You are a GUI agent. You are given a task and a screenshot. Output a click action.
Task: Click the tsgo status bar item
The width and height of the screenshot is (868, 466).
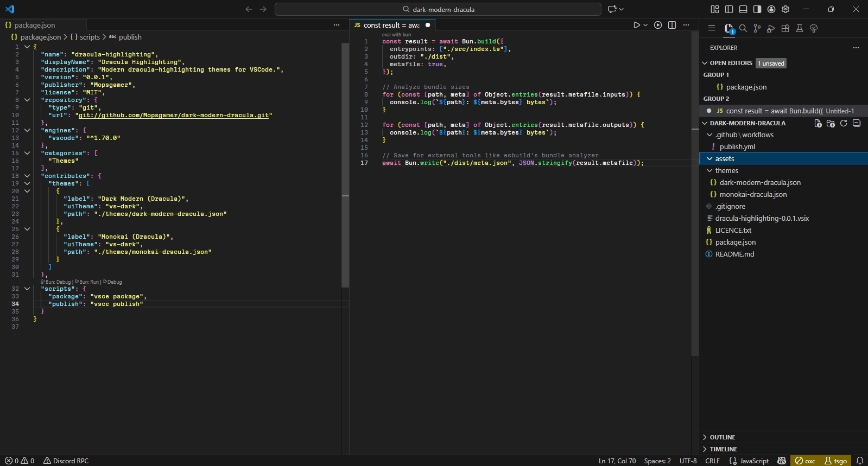point(836,461)
